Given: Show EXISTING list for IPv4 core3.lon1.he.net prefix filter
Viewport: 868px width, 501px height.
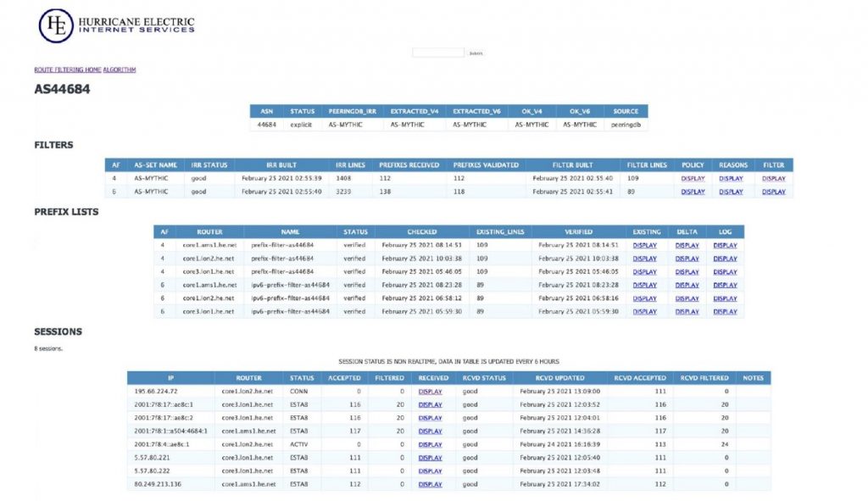Looking at the screenshot, I should pos(644,272).
